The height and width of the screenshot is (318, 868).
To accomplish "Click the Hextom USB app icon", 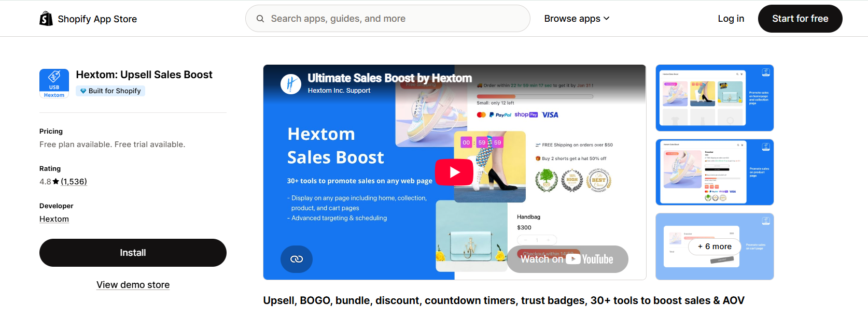I will [x=54, y=83].
